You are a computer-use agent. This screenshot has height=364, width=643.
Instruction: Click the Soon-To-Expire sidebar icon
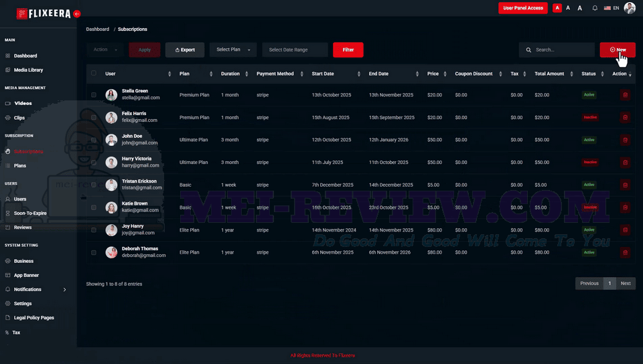click(x=8, y=213)
